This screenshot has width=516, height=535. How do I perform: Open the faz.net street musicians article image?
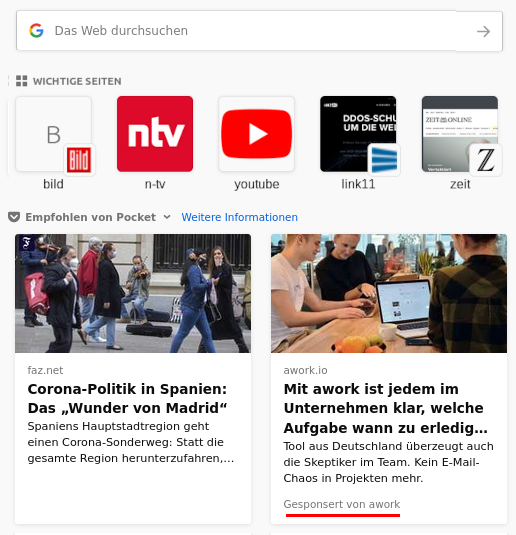pyautogui.click(x=133, y=293)
